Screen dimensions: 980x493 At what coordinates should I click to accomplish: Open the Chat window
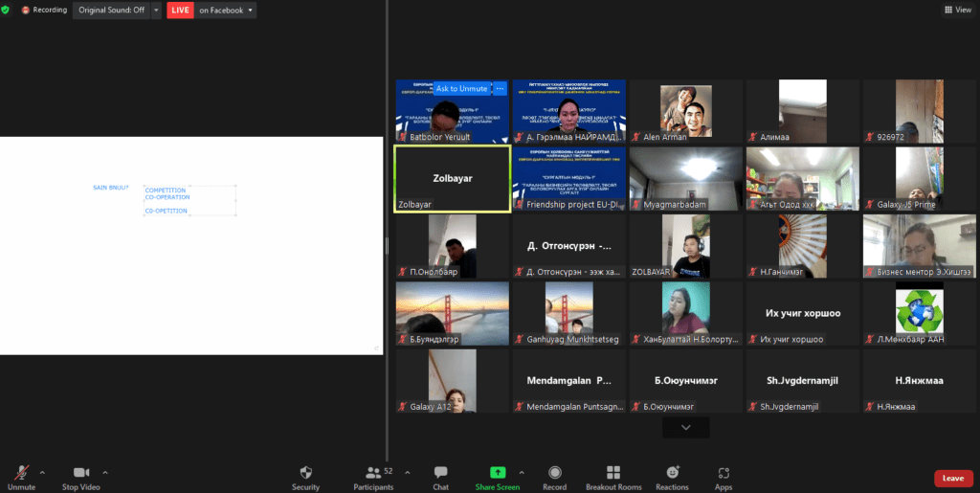click(440, 478)
